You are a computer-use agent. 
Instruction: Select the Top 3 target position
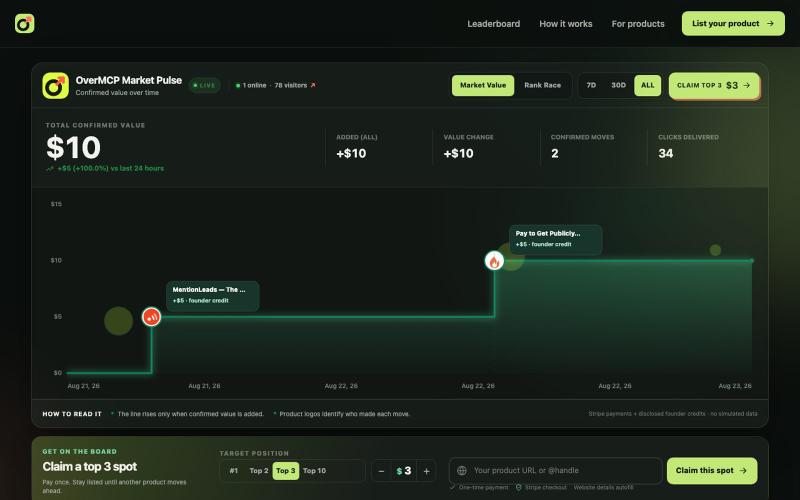point(286,470)
